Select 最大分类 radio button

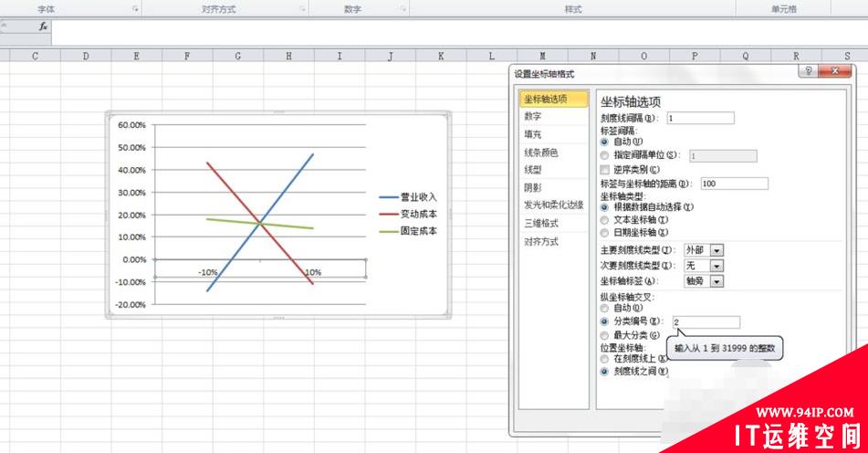tap(604, 335)
